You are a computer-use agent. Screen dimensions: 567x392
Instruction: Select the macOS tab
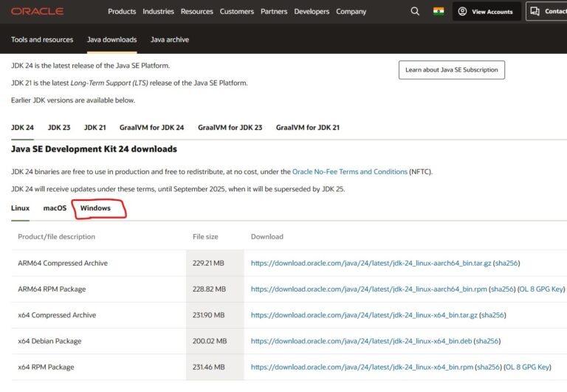tap(55, 208)
